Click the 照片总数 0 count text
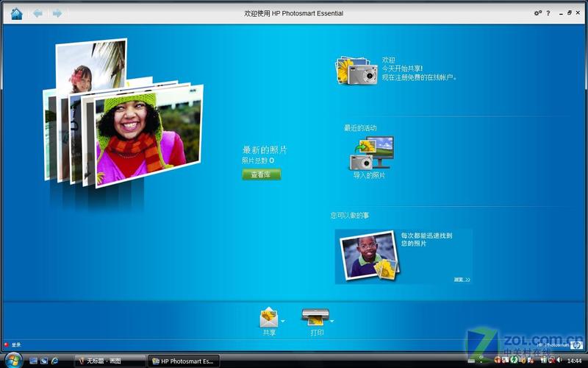588x368 pixels. click(258, 160)
